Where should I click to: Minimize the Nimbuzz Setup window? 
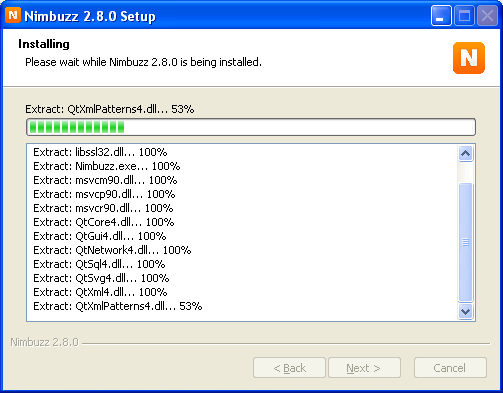click(441, 16)
